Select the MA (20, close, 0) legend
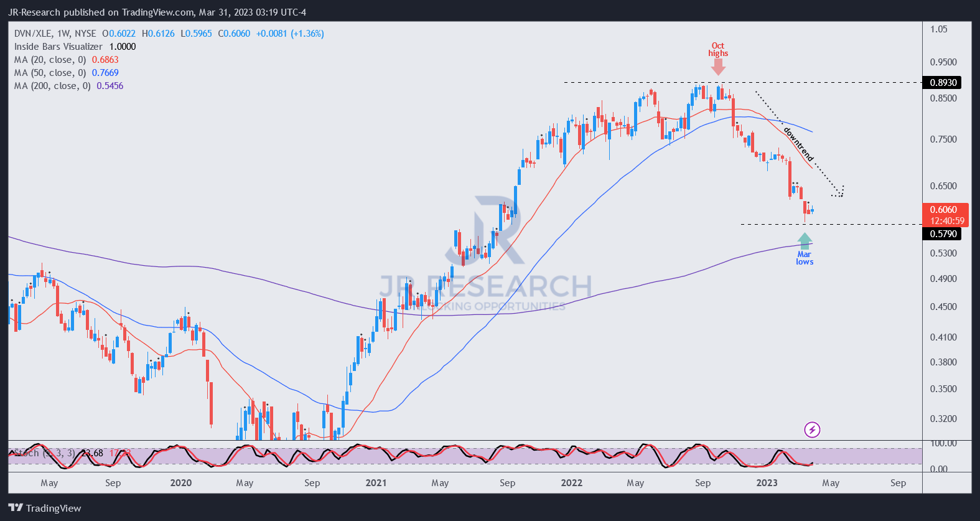Screen dimensions: 980x521 tap(50, 60)
